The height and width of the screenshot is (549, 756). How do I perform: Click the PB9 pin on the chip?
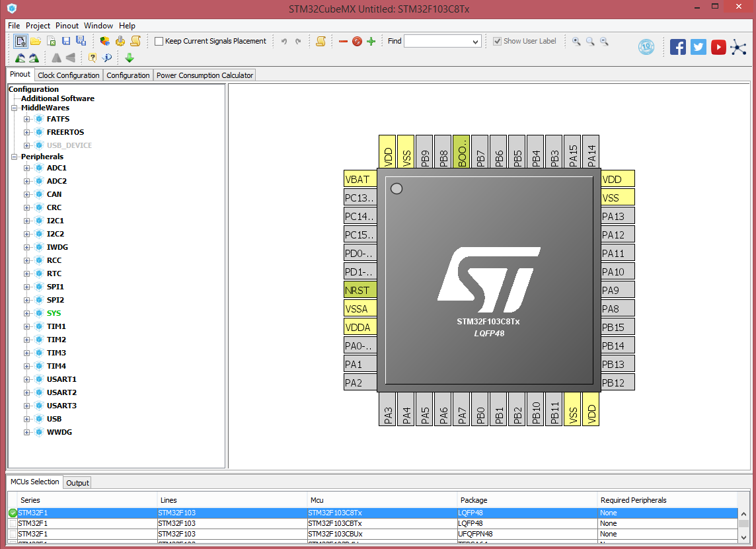(424, 151)
